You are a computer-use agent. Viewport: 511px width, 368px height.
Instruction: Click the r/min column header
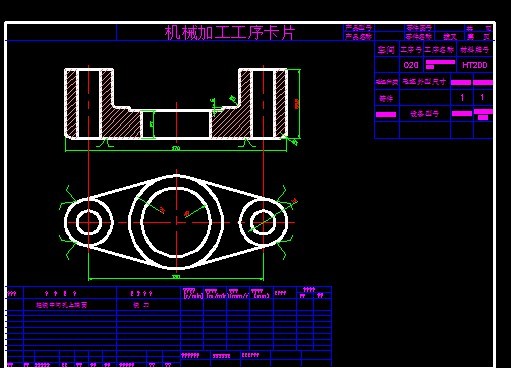tap(193, 293)
